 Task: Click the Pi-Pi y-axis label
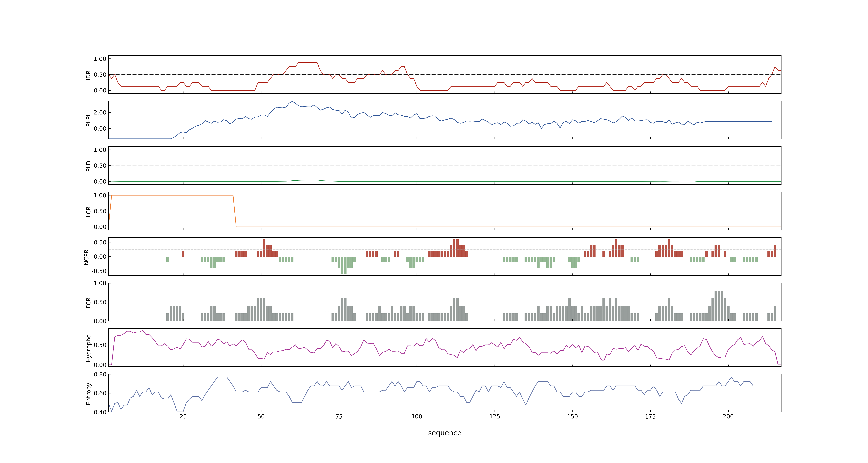pos(89,120)
